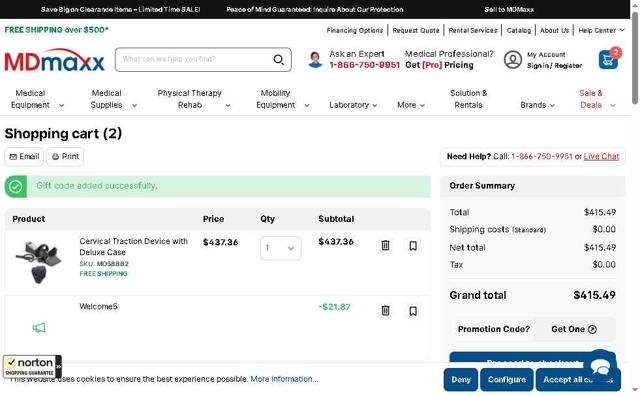640x396 pixels.
Task: Click the clearance sale banner text
Action: (x=120, y=9)
